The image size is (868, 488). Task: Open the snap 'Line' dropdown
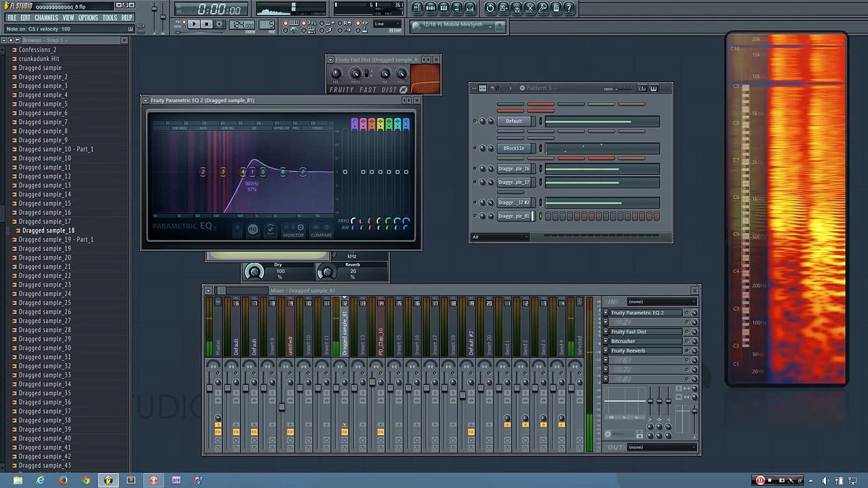(387, 24)
